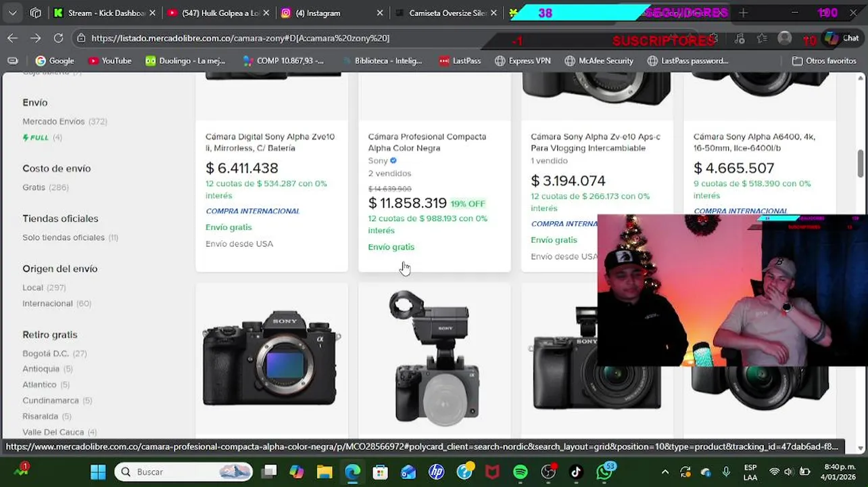Click the $ 6.411.438 price

click(x=242, y=168)
